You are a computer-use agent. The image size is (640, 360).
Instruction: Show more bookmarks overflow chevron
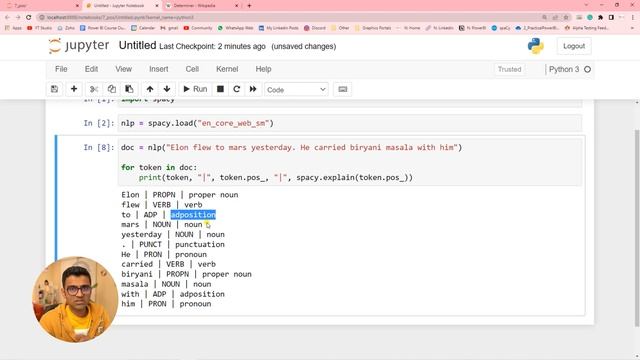(x=632, y=28)
